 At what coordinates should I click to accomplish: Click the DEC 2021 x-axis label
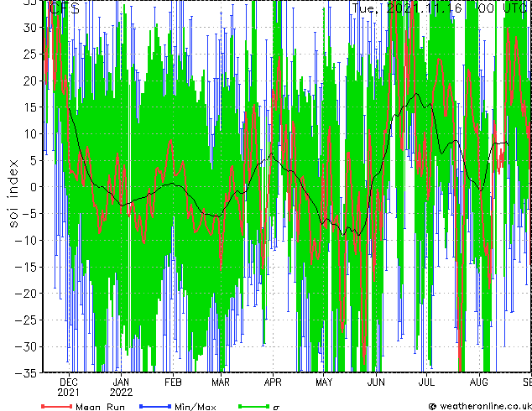click(x=69, y=388)
